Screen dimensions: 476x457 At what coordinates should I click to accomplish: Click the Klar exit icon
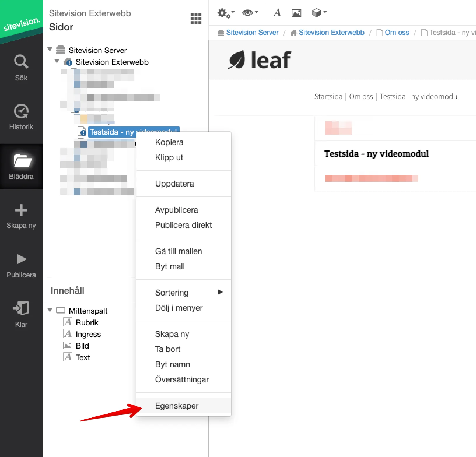21,308
